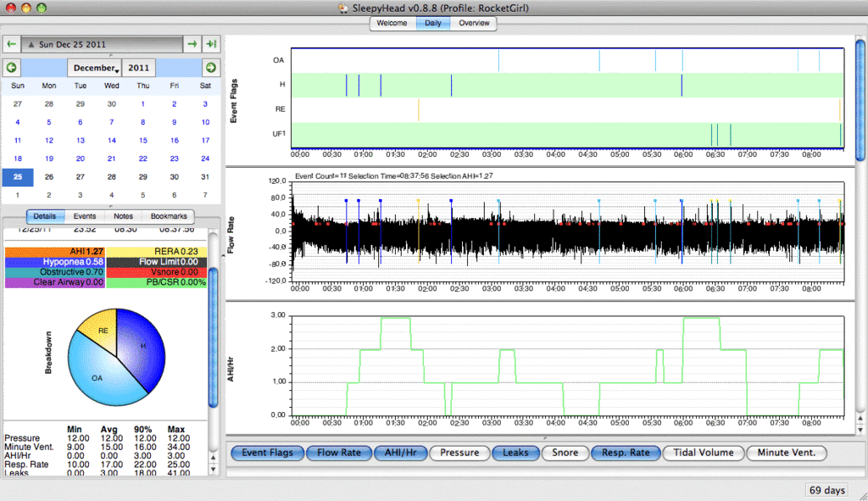Select December 14 in the calendar
868x501 pixels.
(111, 140)
